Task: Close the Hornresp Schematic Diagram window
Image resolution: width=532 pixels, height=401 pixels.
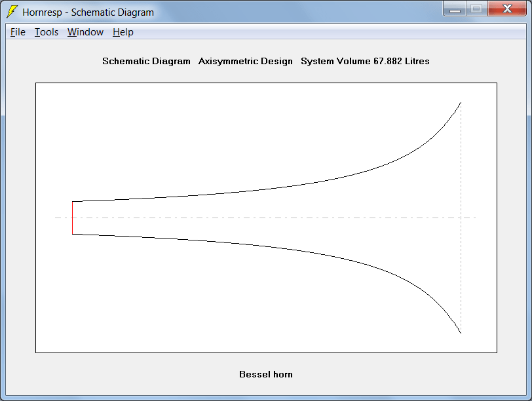Action: (507, 9)
